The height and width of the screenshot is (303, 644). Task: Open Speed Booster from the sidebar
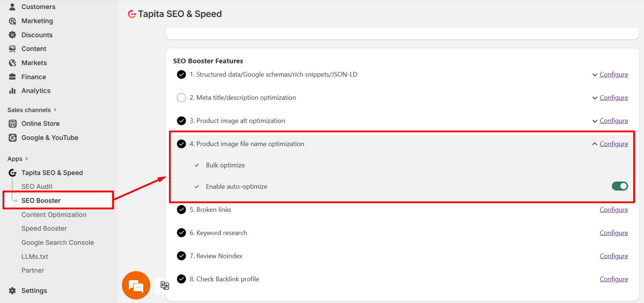tap(44, 228)
